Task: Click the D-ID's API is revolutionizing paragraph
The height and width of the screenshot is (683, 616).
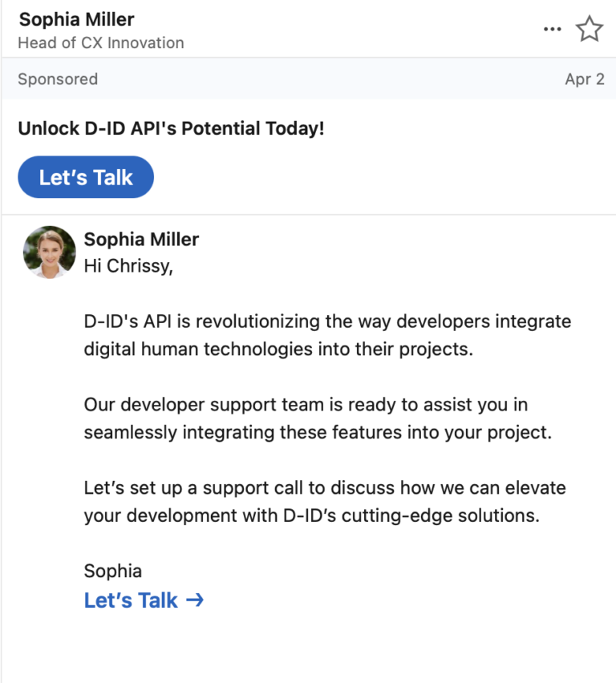Action: tap(327, 335)
